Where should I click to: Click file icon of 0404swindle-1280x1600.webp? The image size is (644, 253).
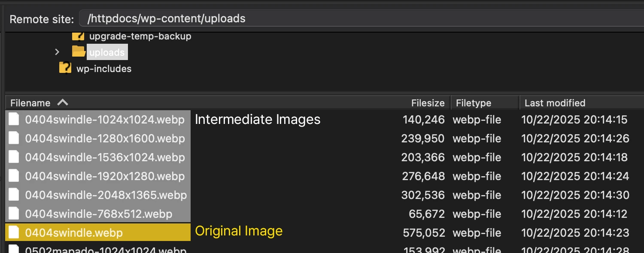pos(14,138)
